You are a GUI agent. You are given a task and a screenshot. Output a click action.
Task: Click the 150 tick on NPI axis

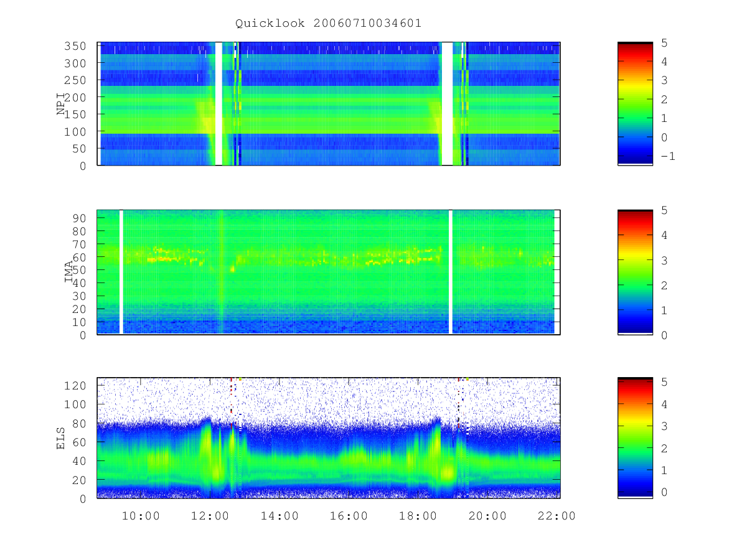click(76, 114)
